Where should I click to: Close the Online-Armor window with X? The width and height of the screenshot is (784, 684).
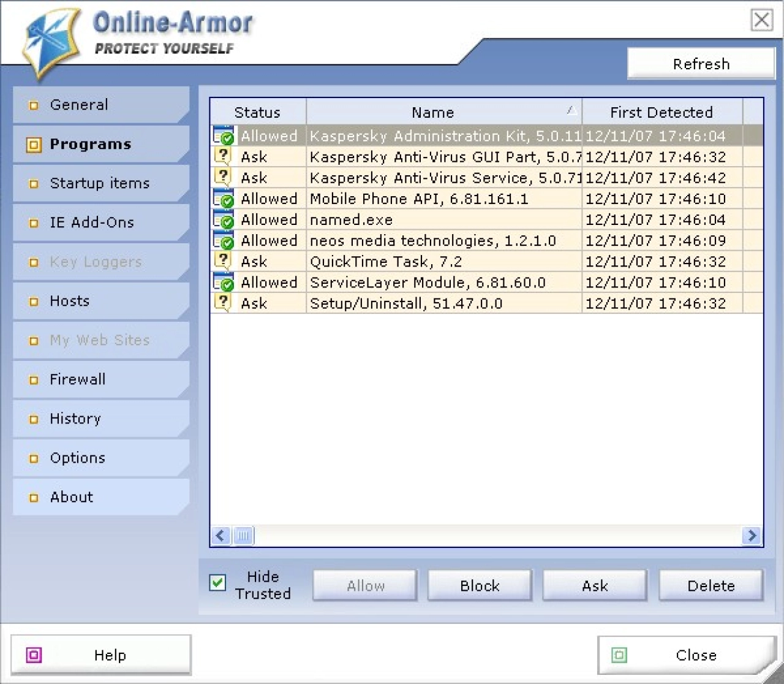(761, 20)
